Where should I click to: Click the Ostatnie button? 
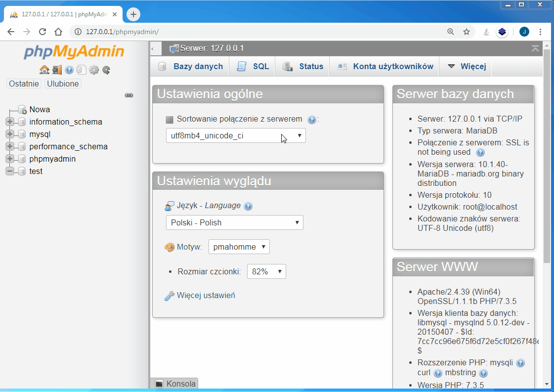click(x=24, y=84)
